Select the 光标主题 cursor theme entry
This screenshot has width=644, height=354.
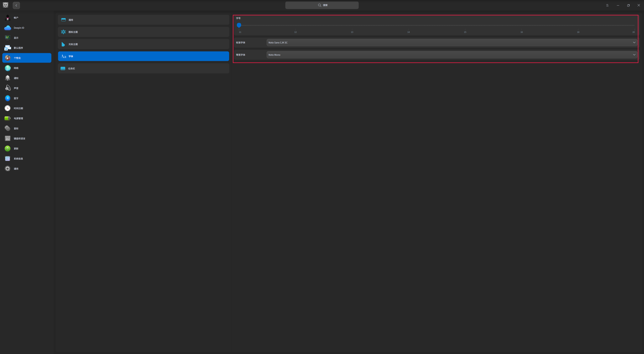(143, 44)
